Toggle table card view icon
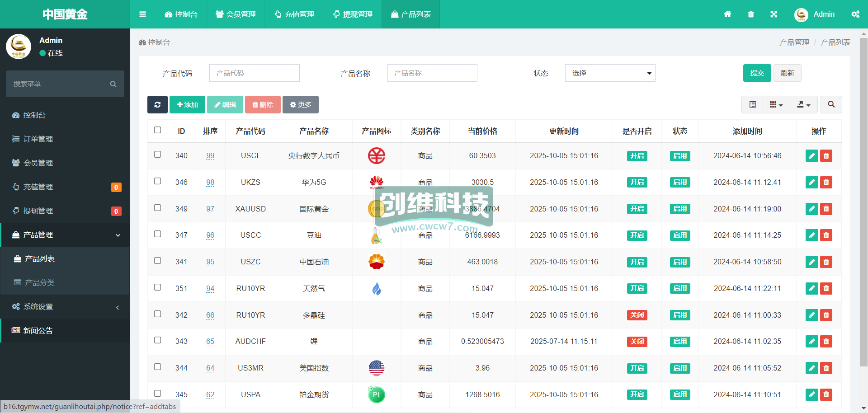The image size is (868, 413). pos(752,105)
